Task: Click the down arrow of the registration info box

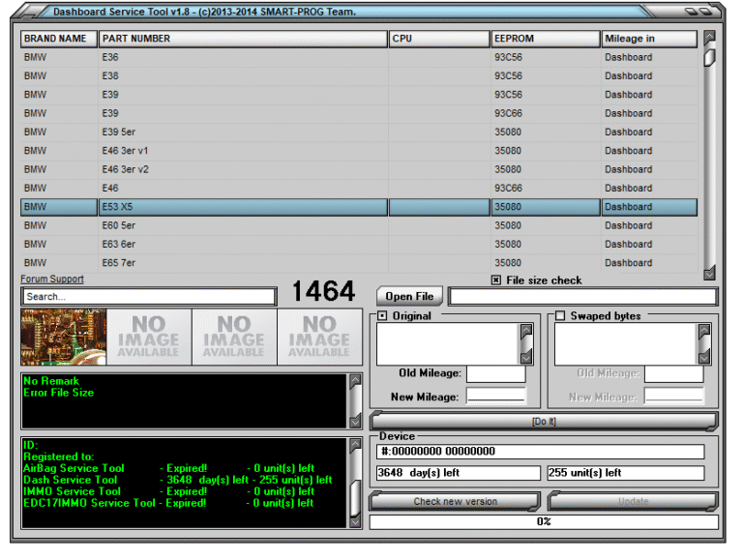Action: [355, 521]
